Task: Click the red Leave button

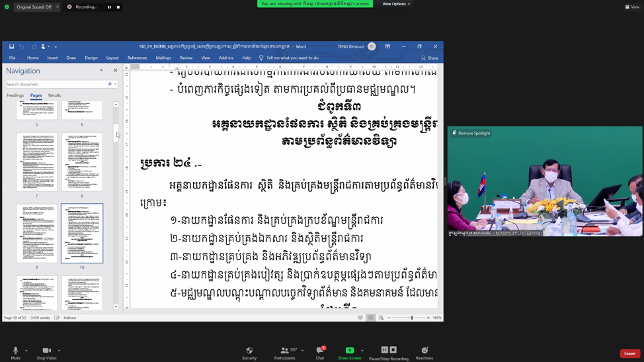Action: click(x=629, y=353)
